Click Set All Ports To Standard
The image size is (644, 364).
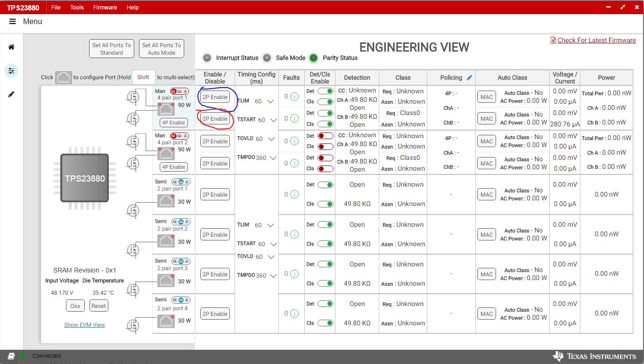click(112, 49)
